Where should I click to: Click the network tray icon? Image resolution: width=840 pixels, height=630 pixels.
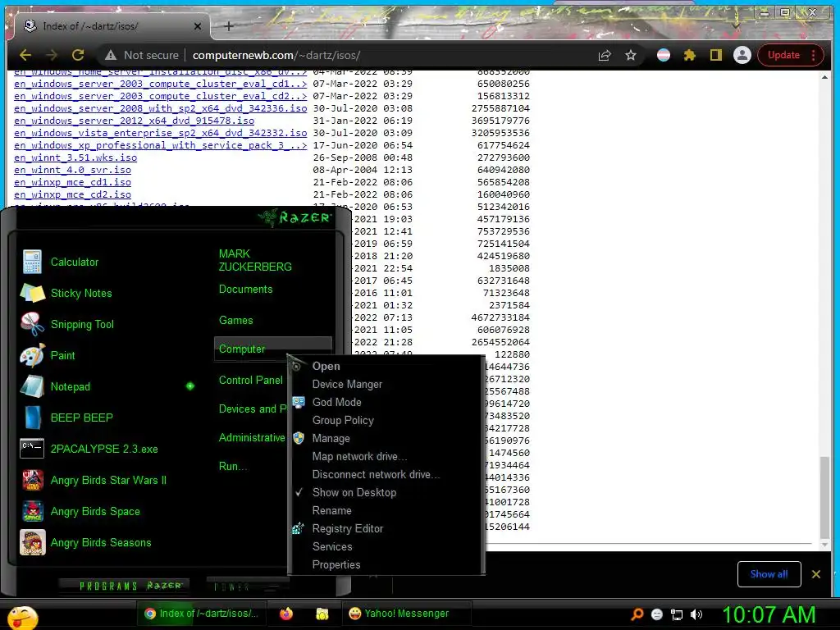(x=677, y=615)
